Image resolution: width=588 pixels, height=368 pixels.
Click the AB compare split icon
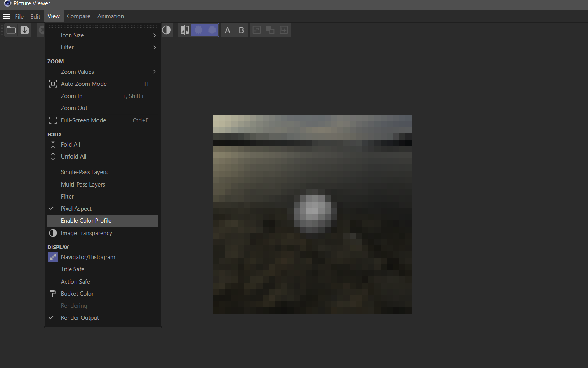[185, 30]
